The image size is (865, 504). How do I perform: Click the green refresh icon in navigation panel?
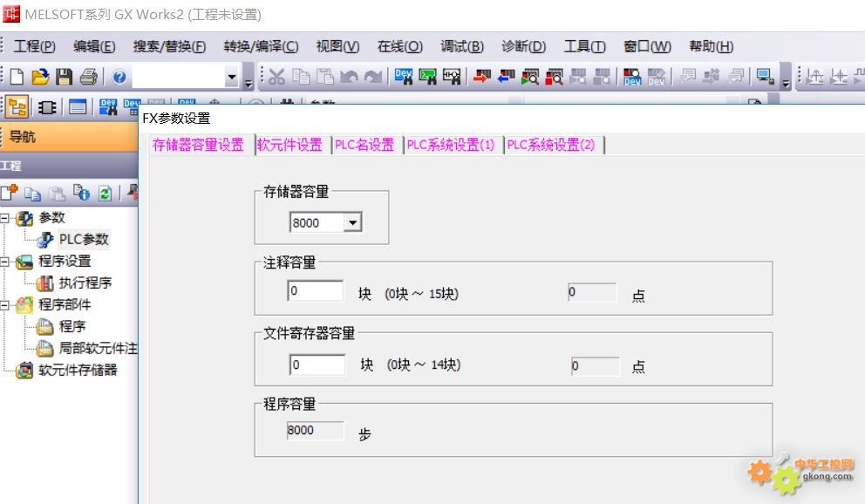pyautogui.click(x=105, y=193)
